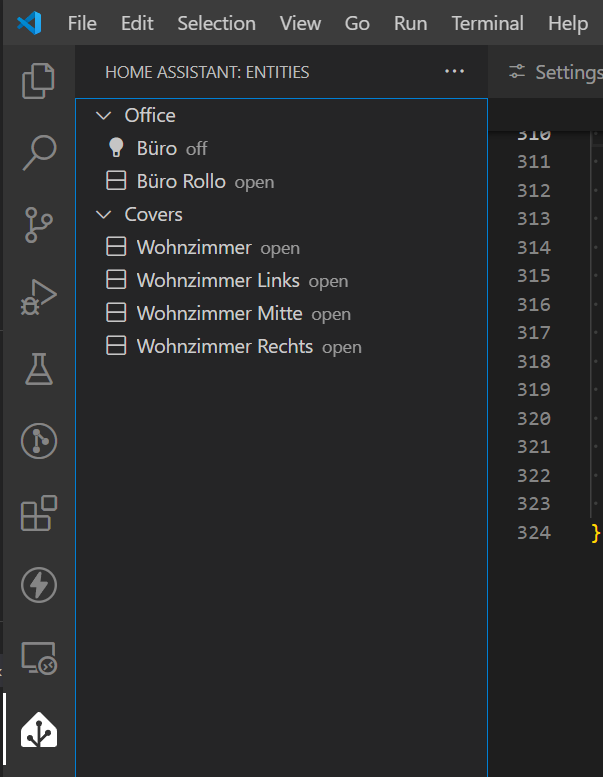
Task: Click the HOME ASSISTANT: ENTITIES panel title
Action: coord(207,72)
